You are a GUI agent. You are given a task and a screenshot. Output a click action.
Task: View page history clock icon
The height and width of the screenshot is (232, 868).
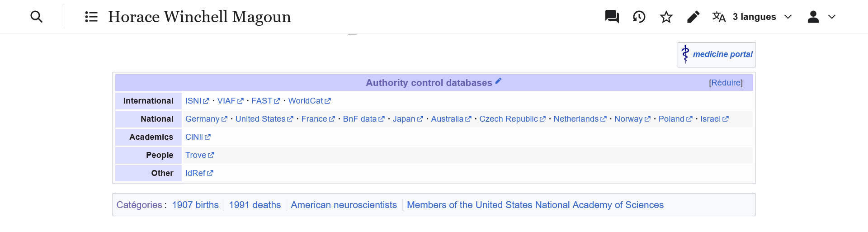pos(639,17)
